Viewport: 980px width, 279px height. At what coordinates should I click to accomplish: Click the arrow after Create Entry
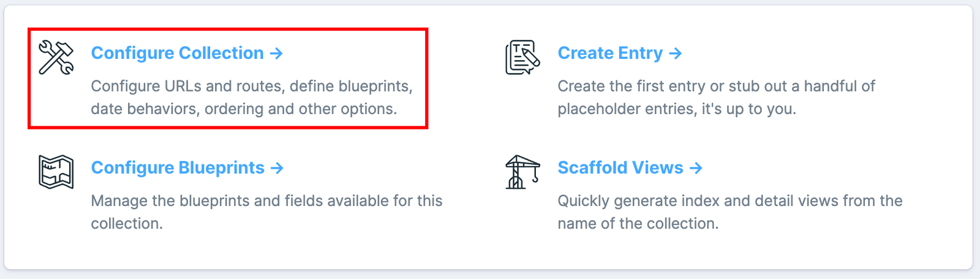tap(676, 53)
